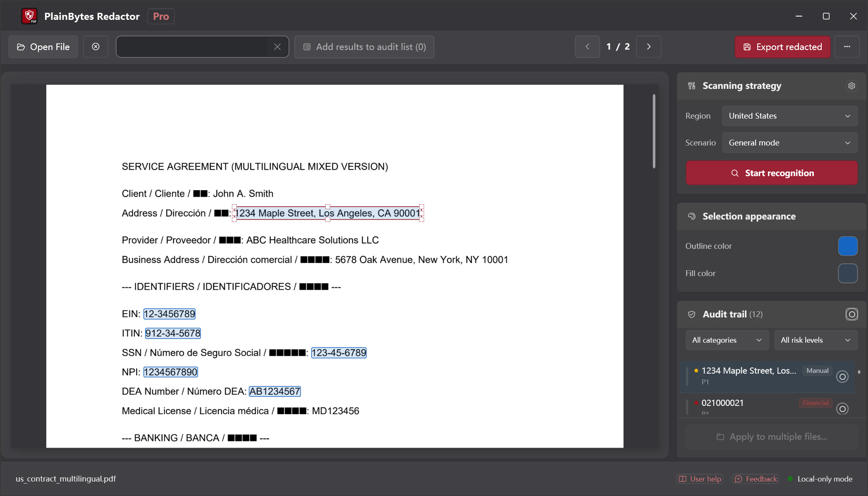The height and width of the screenshot is (496, 868).
Task: Click the file name us_contract_multilingual.pdf
Action: coord(66,479)
